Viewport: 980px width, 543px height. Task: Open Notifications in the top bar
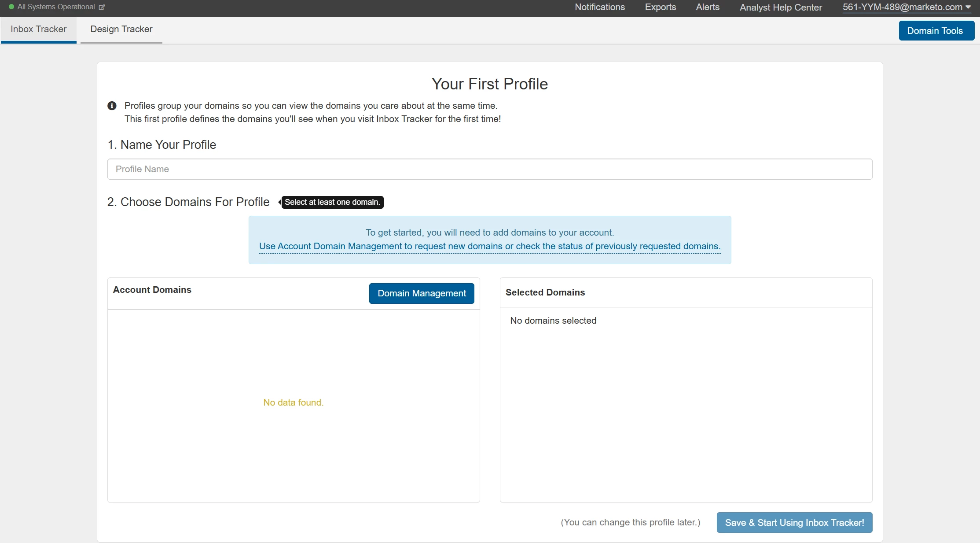(x=599, y=7)
